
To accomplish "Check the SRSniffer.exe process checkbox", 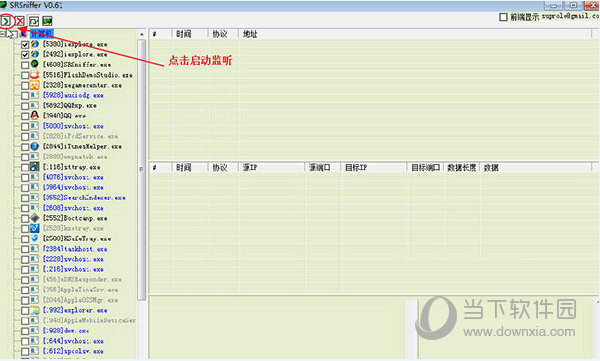I will (25, 65).
